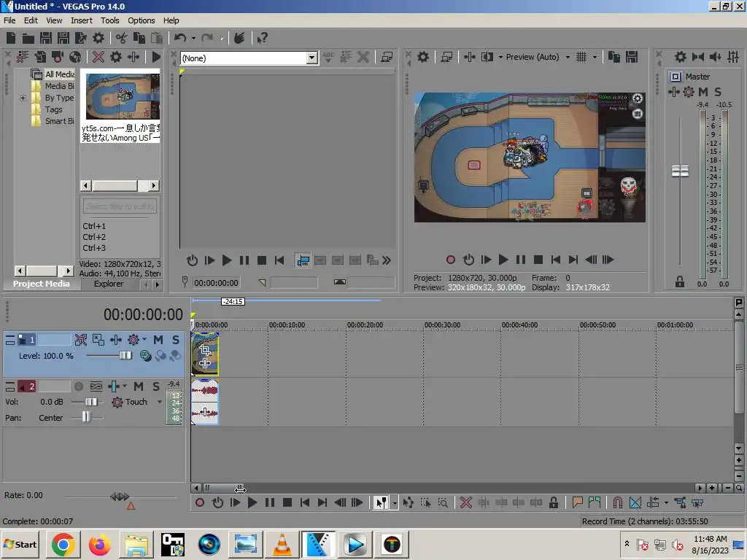Screen dimensions: 747x560
Task: Save preview snapshot to file
Action: (632, 57)
